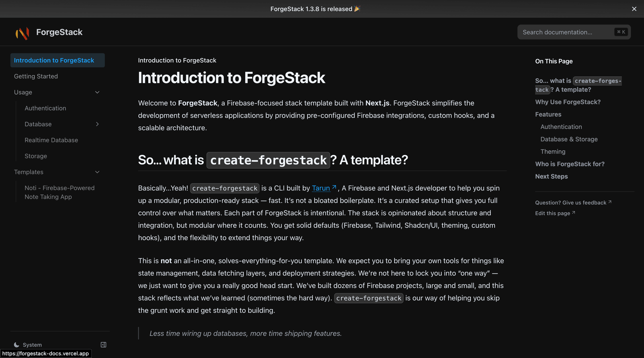Click Edit this page
644x358 pixels.
coord(552,213)
